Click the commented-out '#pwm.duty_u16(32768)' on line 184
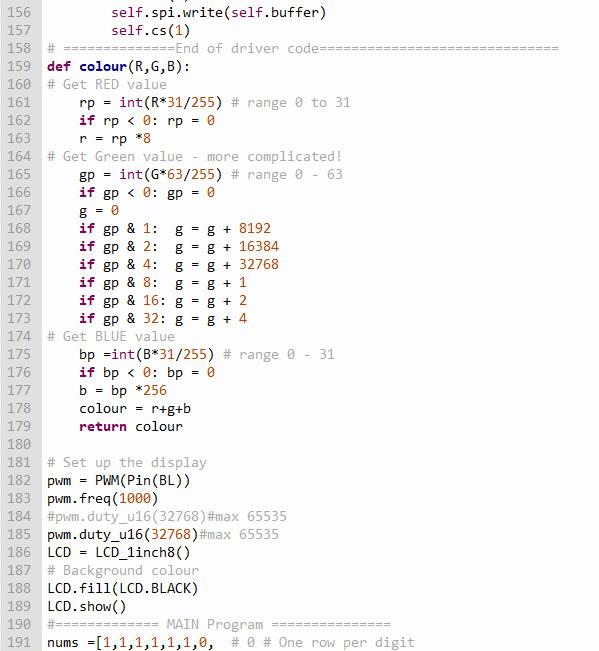The height and width of the screenshot is (651, 599). tap(127, 516)
